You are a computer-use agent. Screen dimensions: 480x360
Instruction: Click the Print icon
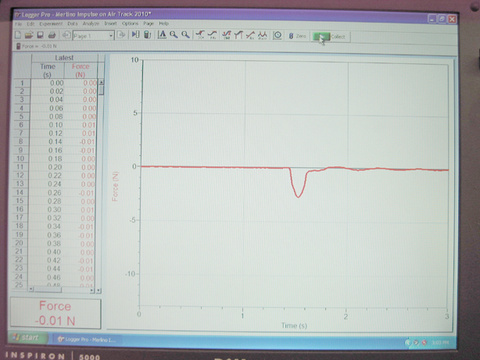[52, 35]
